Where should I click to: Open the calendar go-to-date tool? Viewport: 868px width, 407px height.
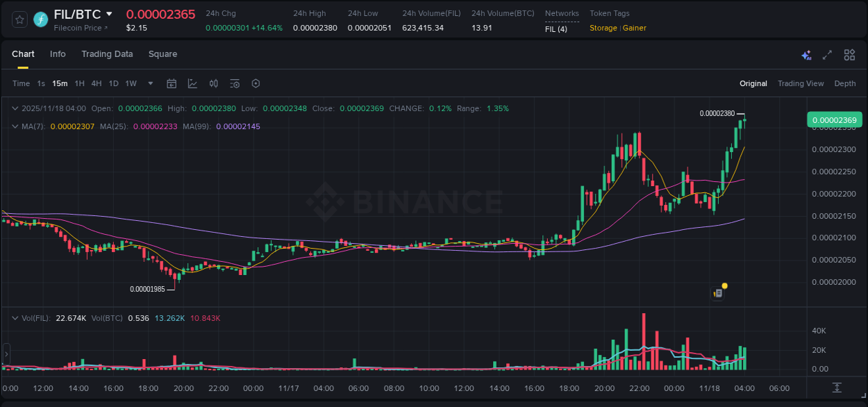coord(172,83)
